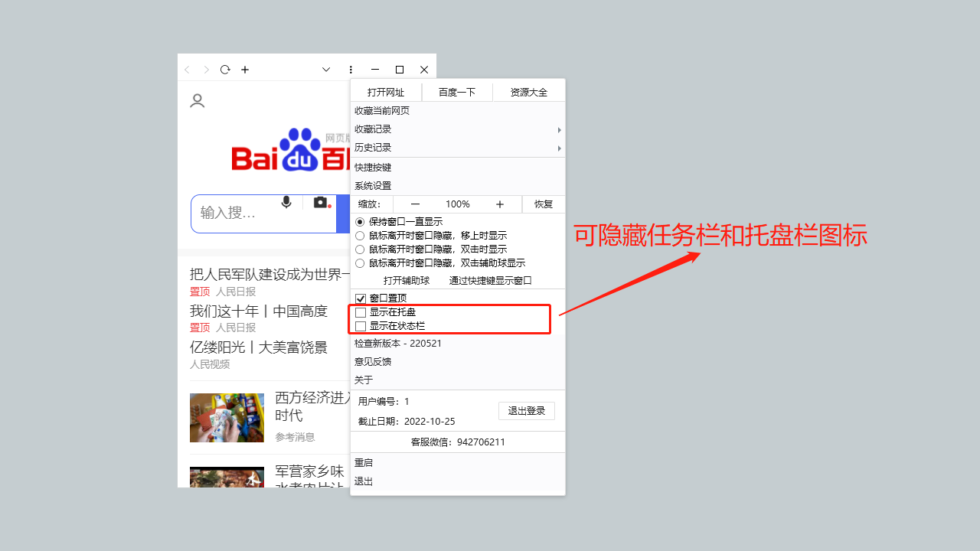980x551 pixels.
Task: Click the 百度一下 button
Action: pos(457,91)
